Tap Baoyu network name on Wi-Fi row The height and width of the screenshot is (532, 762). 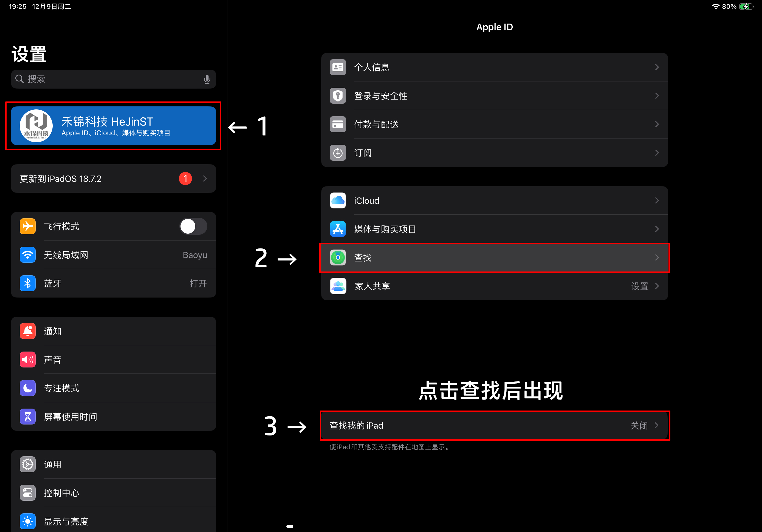(x=195, y=255)
